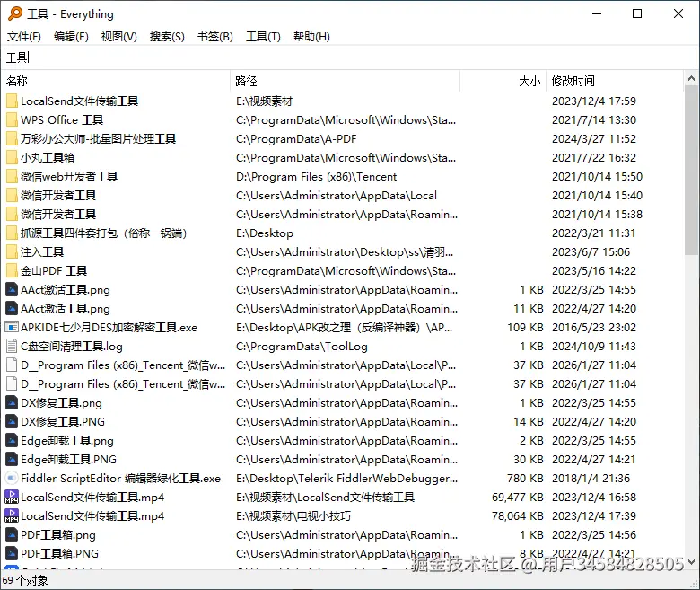Open the 工具(T) menu
The height and width of the screenshot is (590, 700).
click(263, 37)
